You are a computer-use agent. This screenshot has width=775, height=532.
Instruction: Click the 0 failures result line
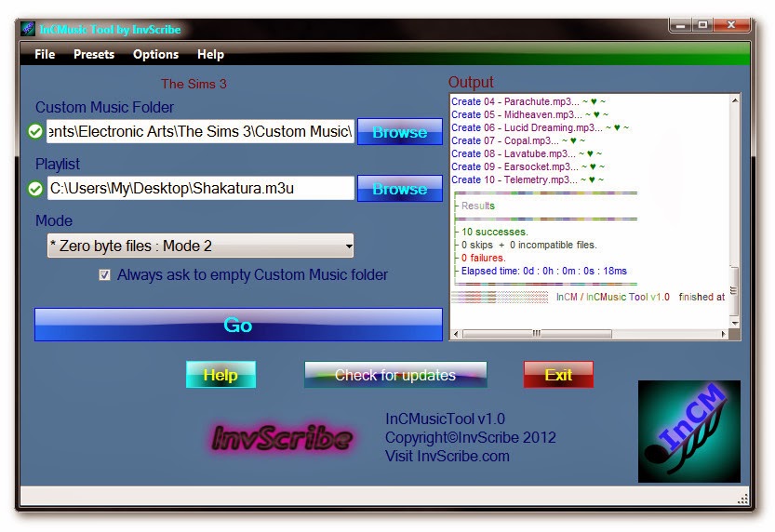click(483, 258)
